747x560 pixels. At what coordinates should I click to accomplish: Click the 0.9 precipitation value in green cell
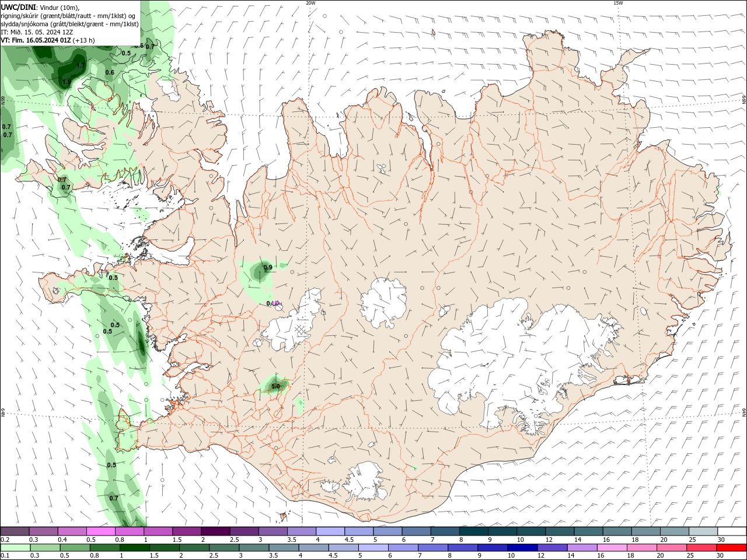[268, 268]
